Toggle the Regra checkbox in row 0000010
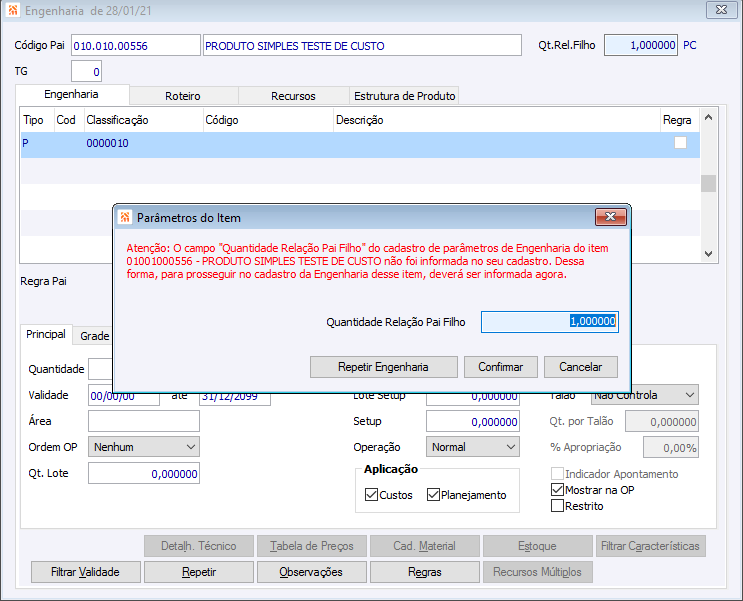The width and height of the screenshot is (743, 601). click(680, 143)
